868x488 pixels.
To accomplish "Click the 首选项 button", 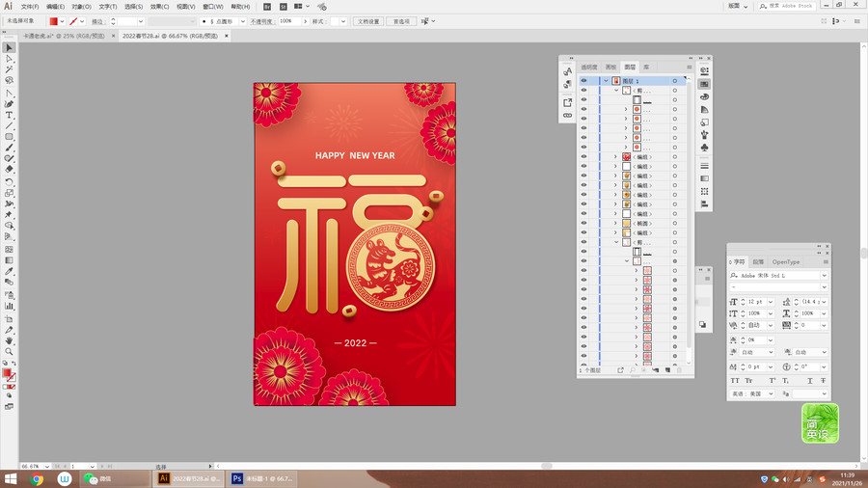I will (401, 21).
